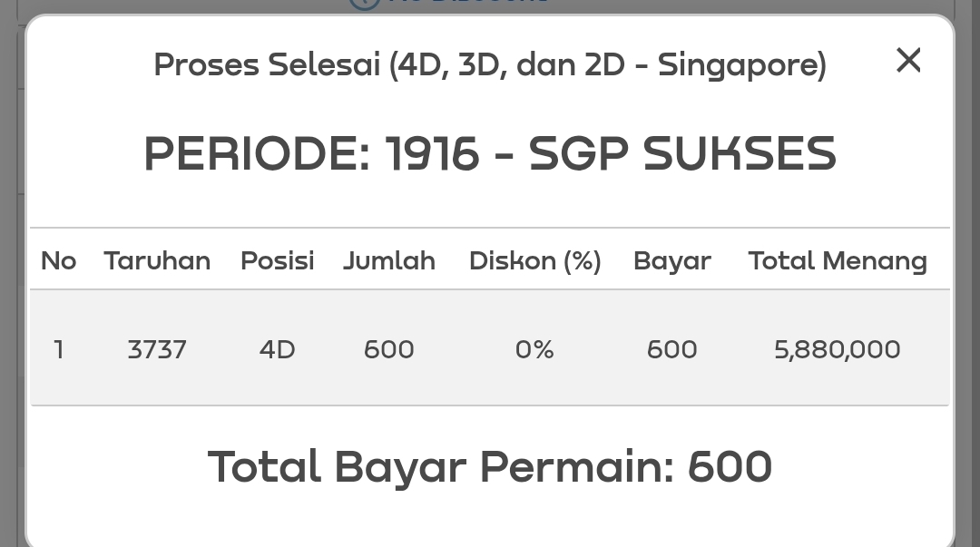
Task: Click the bet number 3737
Action: point(157,349)
